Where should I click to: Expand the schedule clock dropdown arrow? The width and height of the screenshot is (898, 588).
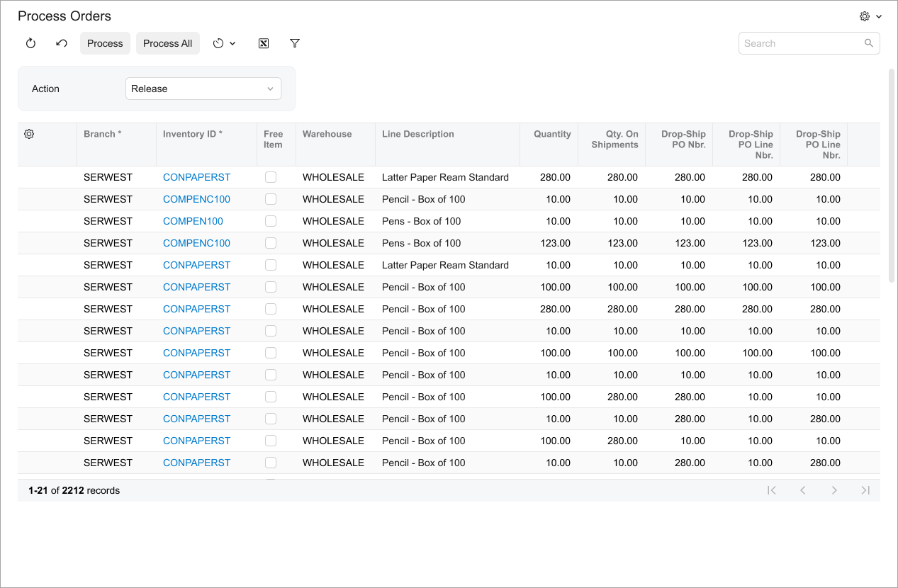pos(232,44)
